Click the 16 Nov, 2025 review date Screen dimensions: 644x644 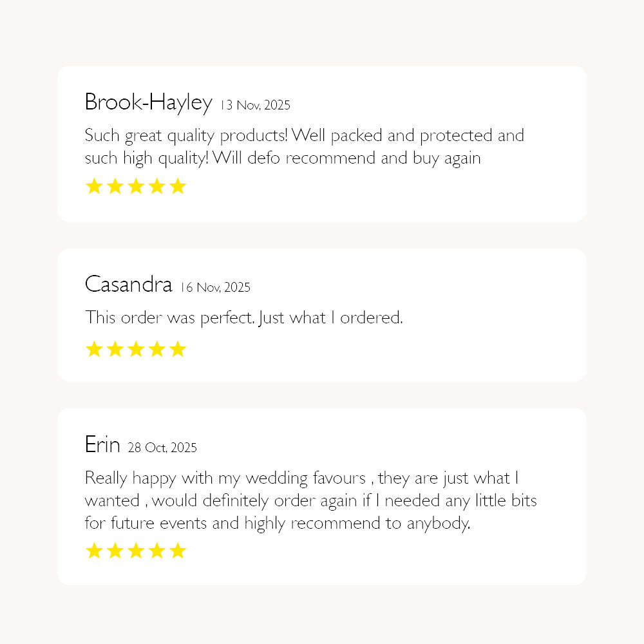pyautogui.click(x=215, y=288)
